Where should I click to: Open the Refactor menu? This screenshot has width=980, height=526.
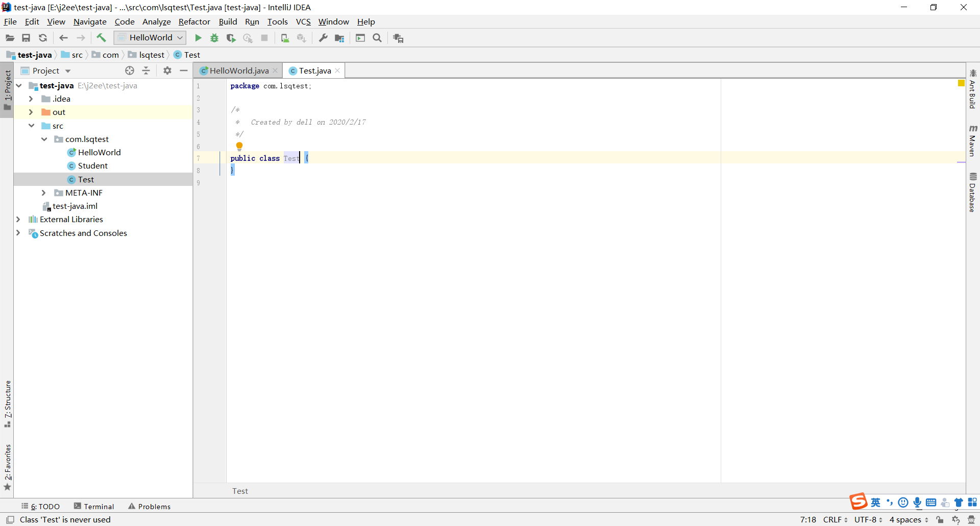coord(194,21)
